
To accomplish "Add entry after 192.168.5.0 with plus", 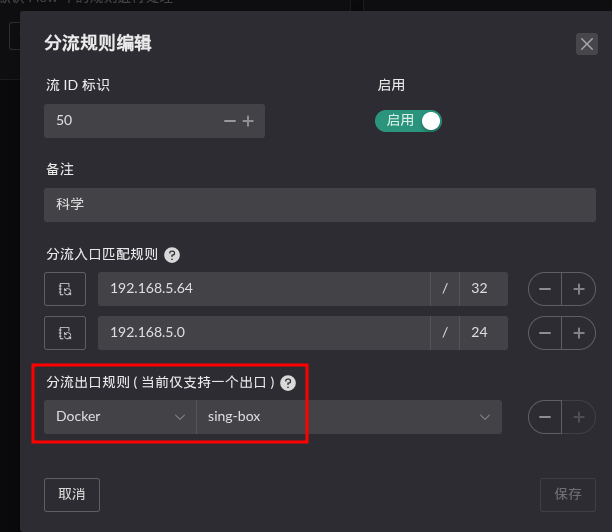I will point(579,333).
